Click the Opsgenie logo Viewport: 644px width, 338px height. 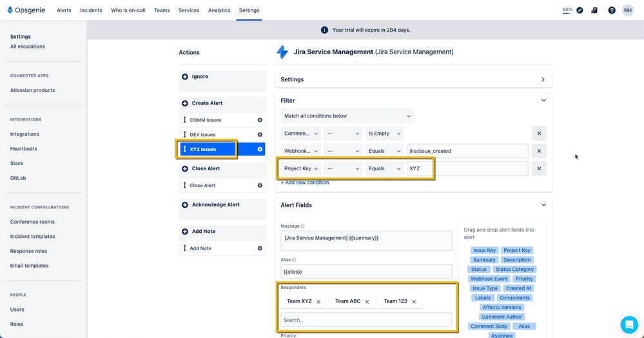point(26,10)
